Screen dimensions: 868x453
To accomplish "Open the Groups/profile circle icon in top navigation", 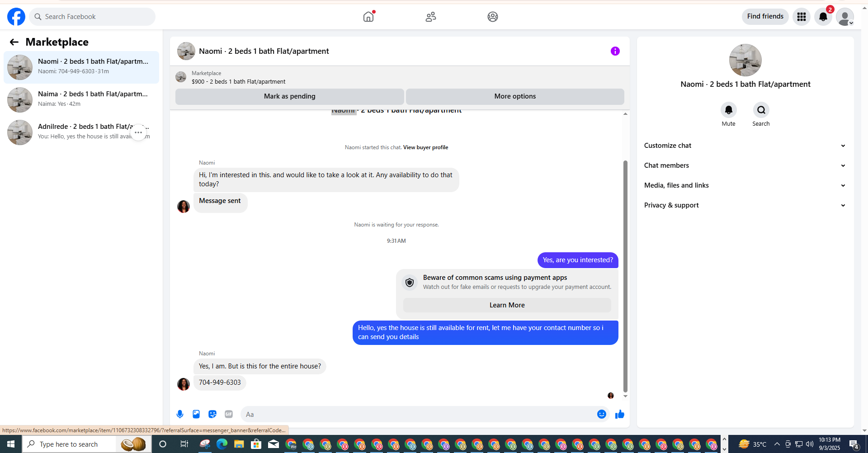I will [x=493, y=17].
